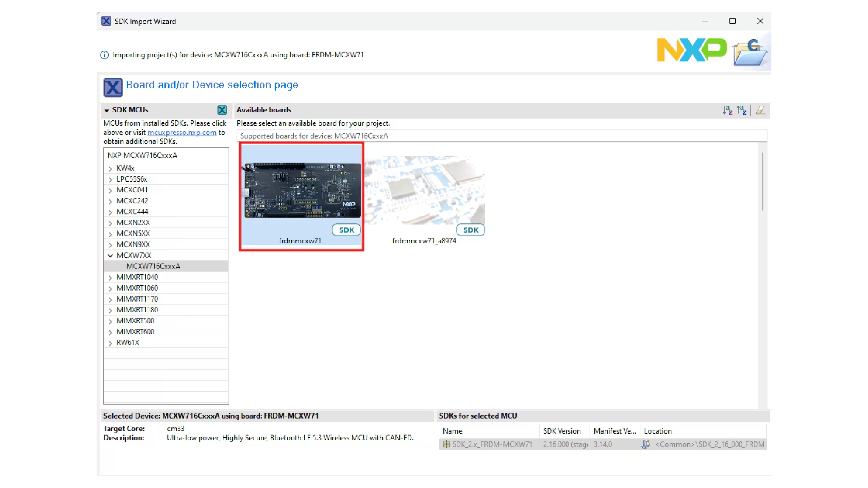868x488 pixels.
Task: Click the available boards vertical scrollbar
Action: (x=762, y=182)
